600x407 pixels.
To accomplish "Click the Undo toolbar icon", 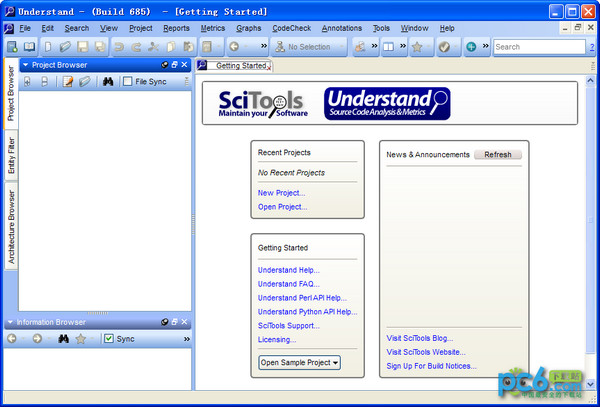I will tap(119, 47).
